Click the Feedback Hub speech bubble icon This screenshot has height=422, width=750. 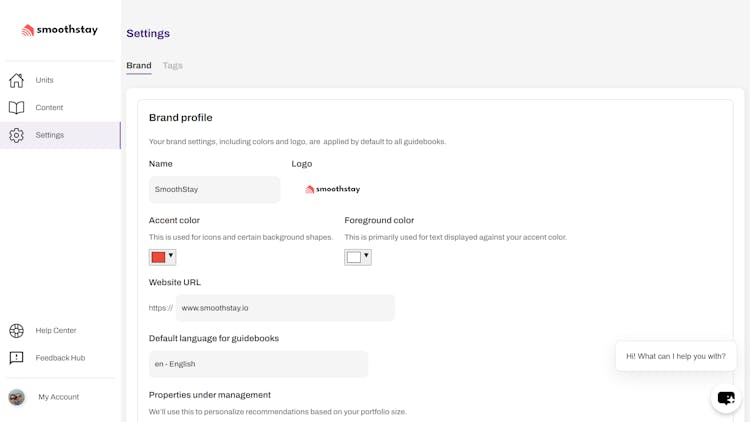(17, 358)
